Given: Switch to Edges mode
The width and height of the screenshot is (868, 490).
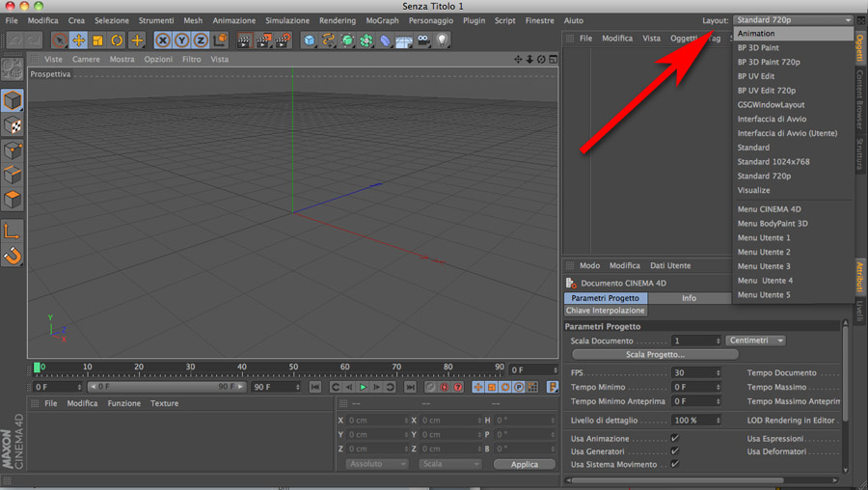Looking at the screenshot, I should [13, 175].
